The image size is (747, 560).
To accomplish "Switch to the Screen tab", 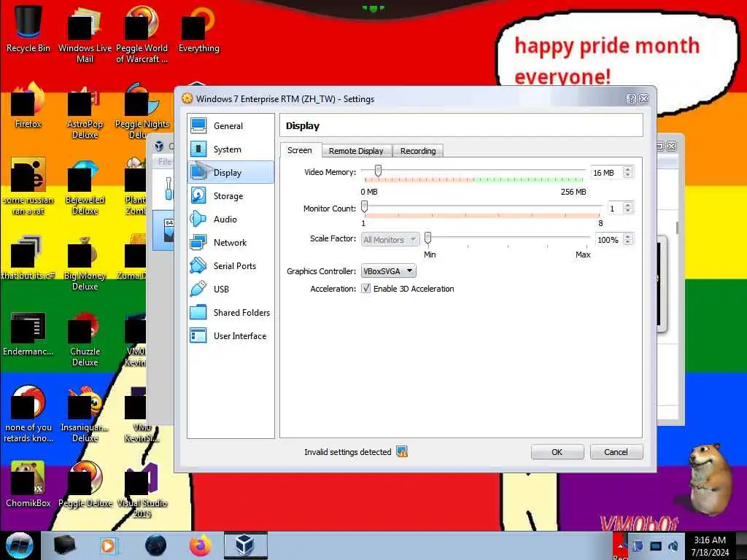I will click(x=300, y=150).
